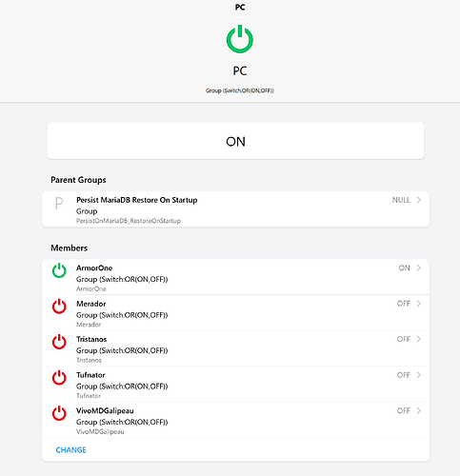Click the large green PC power icon

point(240,39)
